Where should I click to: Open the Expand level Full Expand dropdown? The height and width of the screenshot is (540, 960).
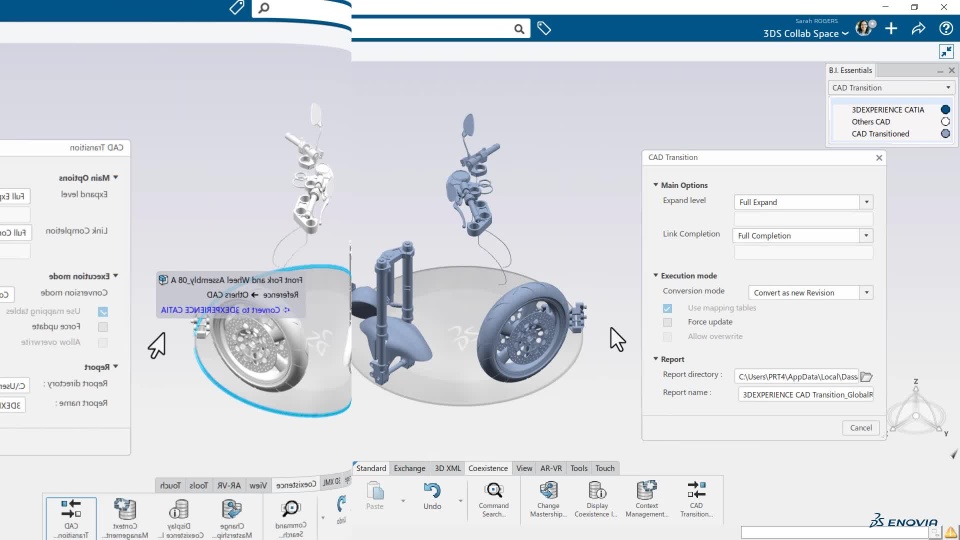(866, 202)
